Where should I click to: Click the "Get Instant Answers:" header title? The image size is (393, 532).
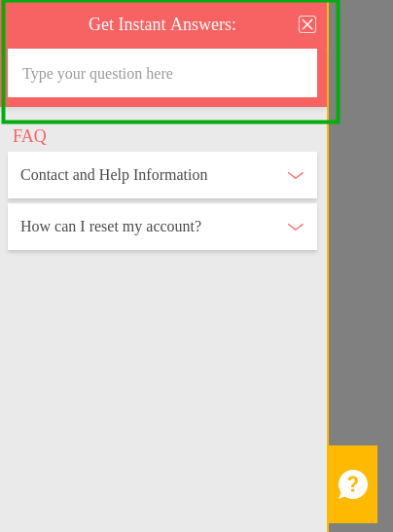(x=162, y=24)
